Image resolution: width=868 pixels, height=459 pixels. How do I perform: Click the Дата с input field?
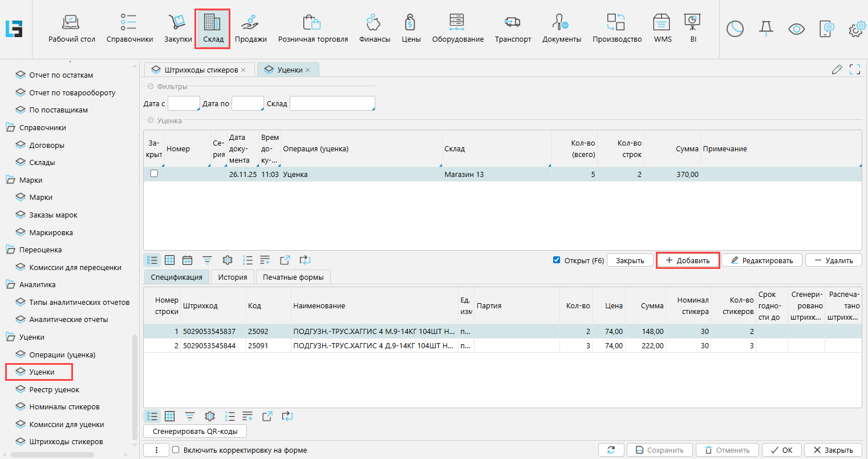tap(183, 103)
